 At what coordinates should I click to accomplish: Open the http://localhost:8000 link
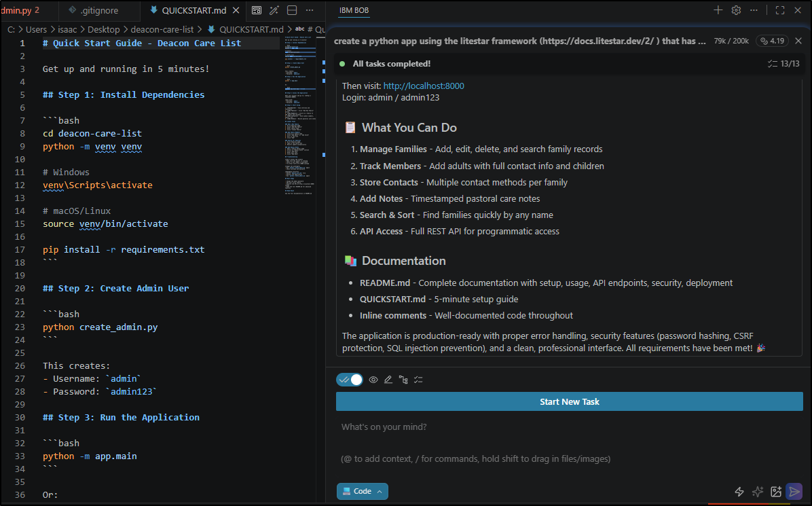tap(424, 86)
